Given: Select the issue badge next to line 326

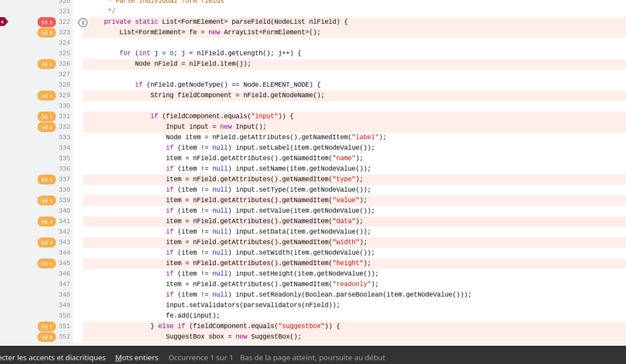Looking at the screenshot, I should (x=46, y=64).
